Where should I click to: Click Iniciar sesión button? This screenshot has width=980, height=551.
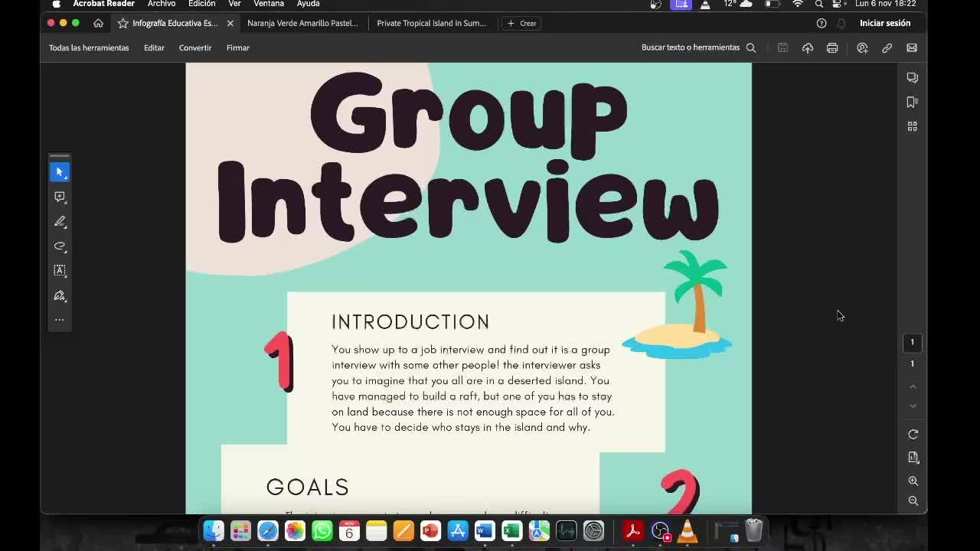click(884, 23)
